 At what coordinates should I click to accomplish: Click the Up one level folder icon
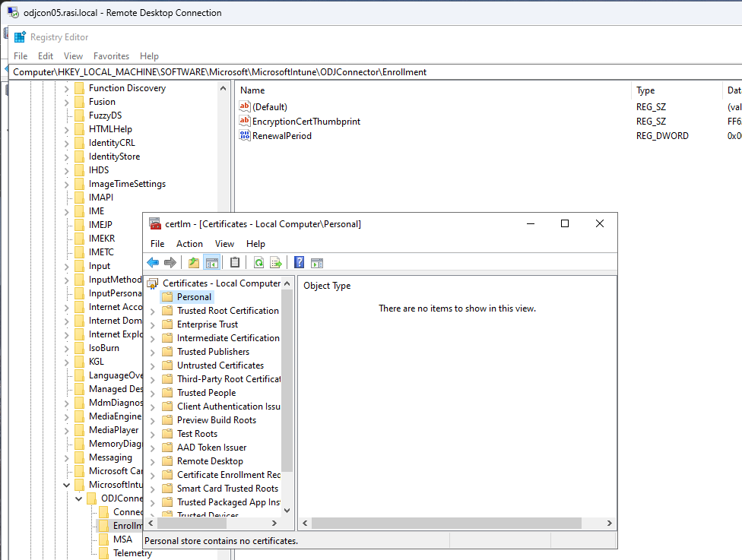pos(194,262)
